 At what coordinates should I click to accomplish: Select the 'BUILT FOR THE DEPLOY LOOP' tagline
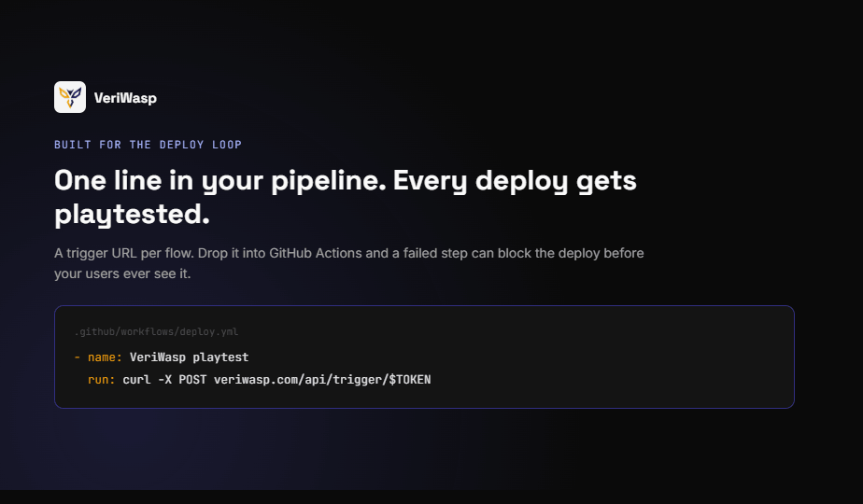(x=149, y=145)
